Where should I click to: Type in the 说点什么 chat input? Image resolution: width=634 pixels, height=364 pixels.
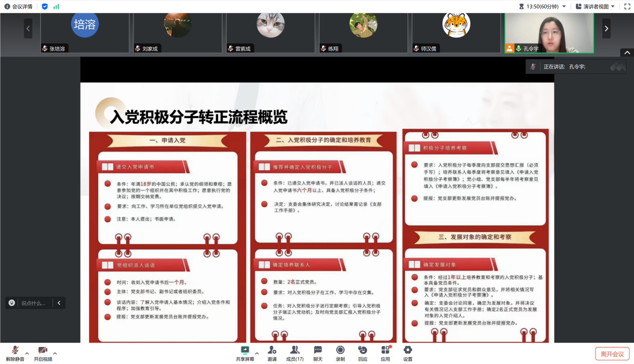point(33,303)
